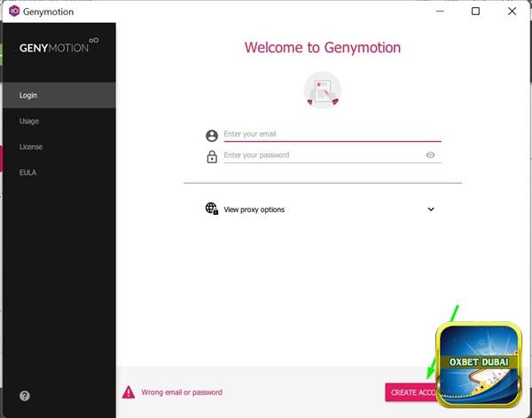Click the Genymotion title bar app icon
The width and height of the screenshot is (532, 418).
(14, 12)
